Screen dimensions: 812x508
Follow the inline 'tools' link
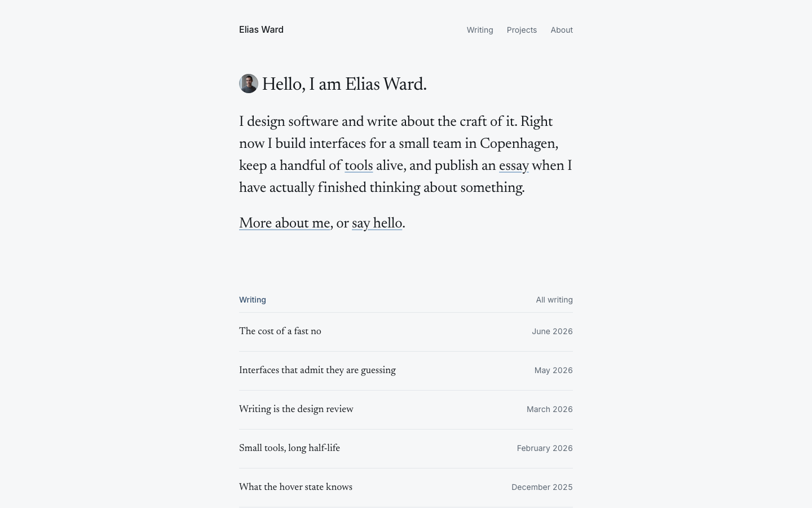pos(359,167)
